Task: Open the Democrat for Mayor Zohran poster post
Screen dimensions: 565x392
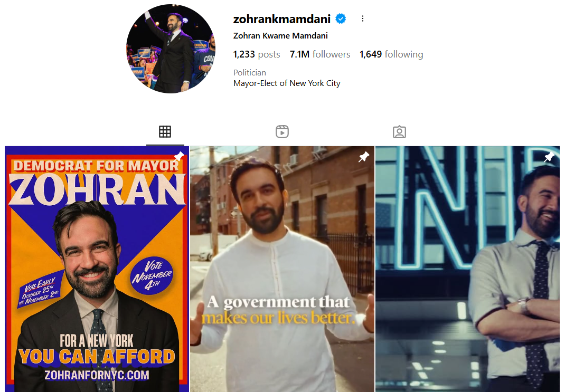Action: click(97, 269)
